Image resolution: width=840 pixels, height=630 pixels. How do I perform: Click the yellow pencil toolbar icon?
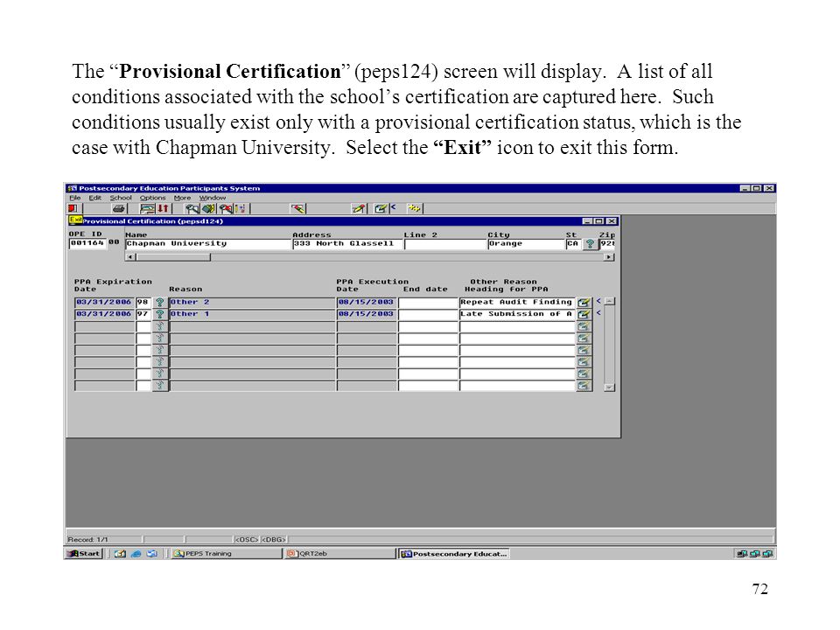(x=359, y=208)
